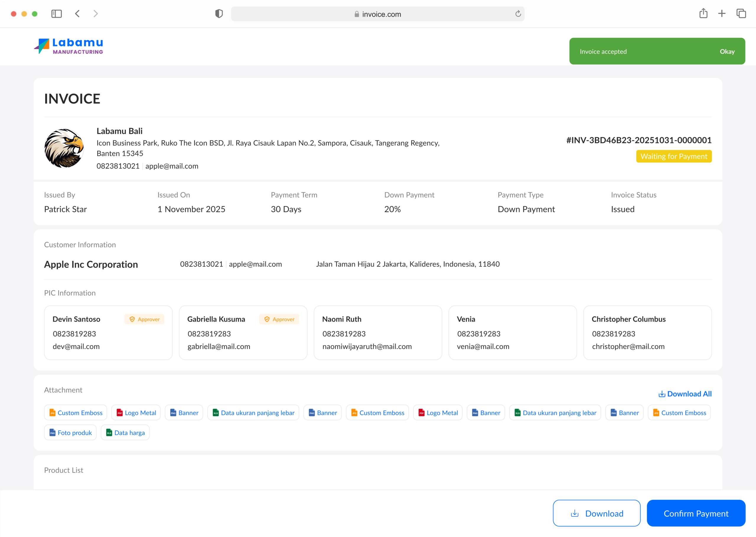The height and width of the screenshot is (537, 756).
Task: Open a new tab with plus icon
Action: coord(721,14)
